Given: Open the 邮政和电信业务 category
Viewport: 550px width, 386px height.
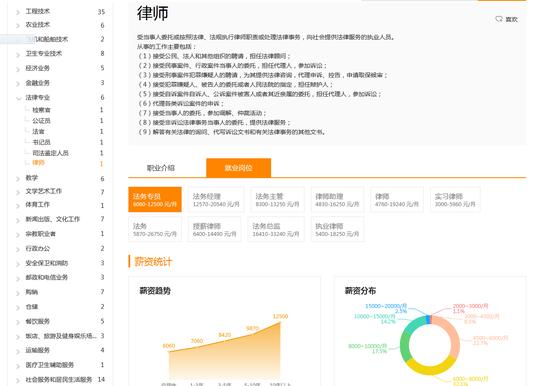Looking at the screenshot, I should 47,277.
